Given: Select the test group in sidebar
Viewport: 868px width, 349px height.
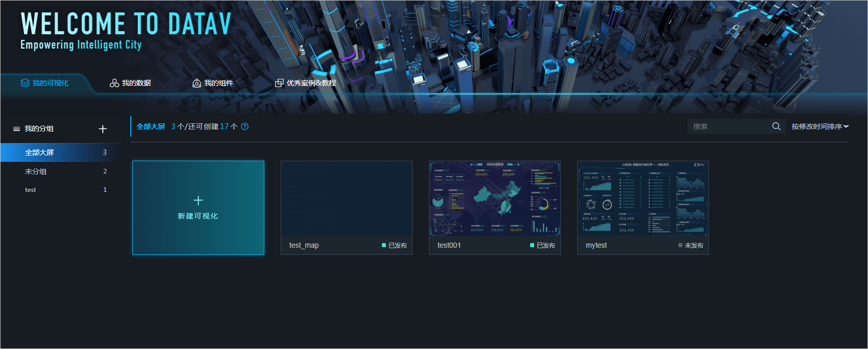Looking at the screenshot, I should pos(61,190).
